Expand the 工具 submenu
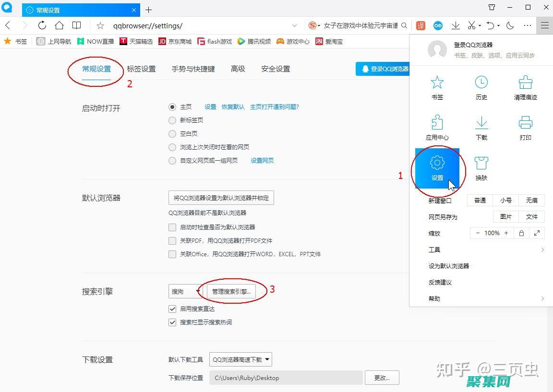 pyautogui.click(x=542, y=249)
